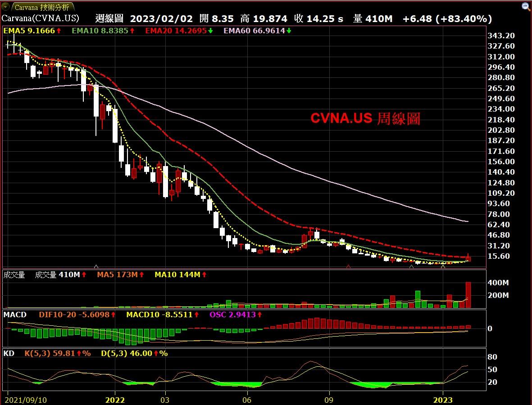Click the OSC 2.9413 label
Screen dimensions: 532x405
click(232, 315)
